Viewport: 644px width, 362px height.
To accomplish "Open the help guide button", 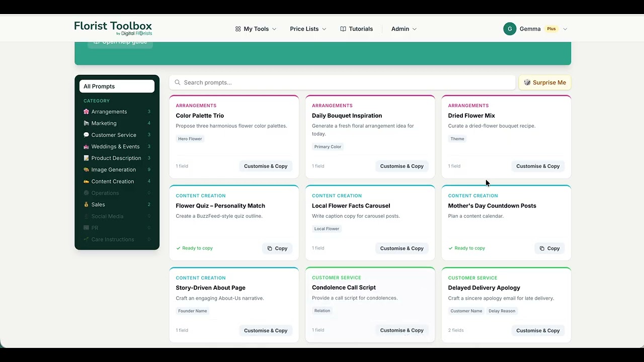I will coord(120,43).
